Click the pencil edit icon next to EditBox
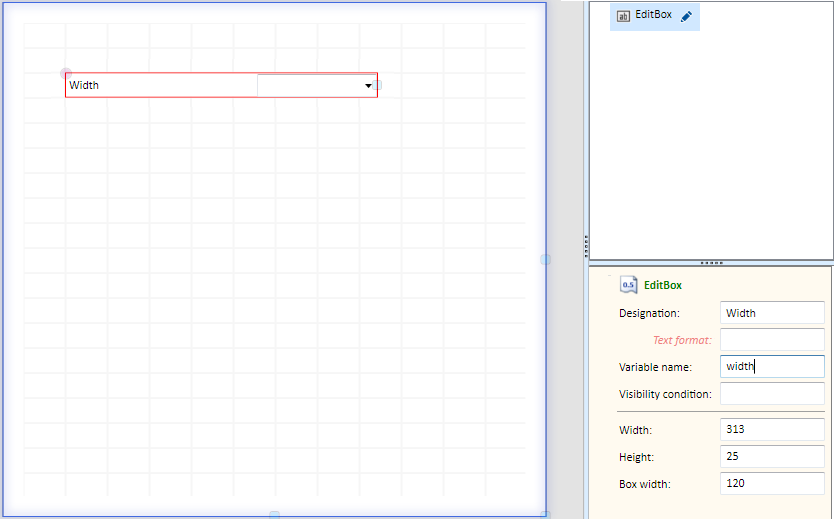 click(686, 16)
